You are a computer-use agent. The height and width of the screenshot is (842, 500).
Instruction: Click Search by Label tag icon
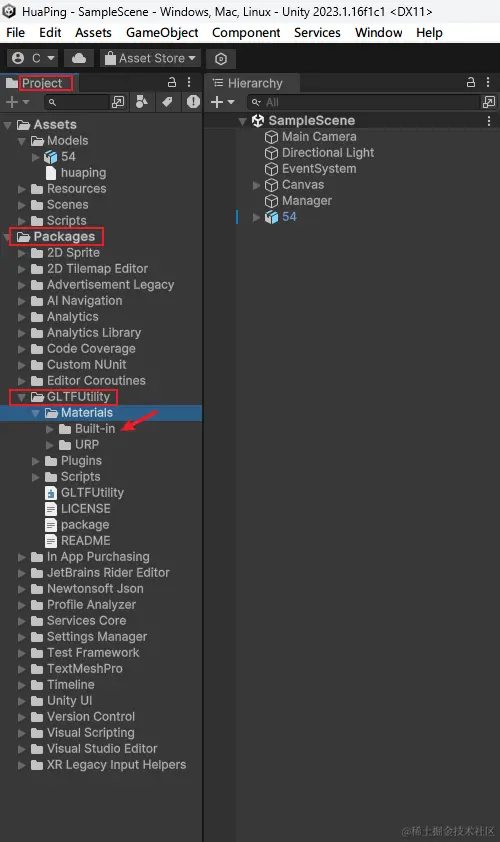point(168,101)
